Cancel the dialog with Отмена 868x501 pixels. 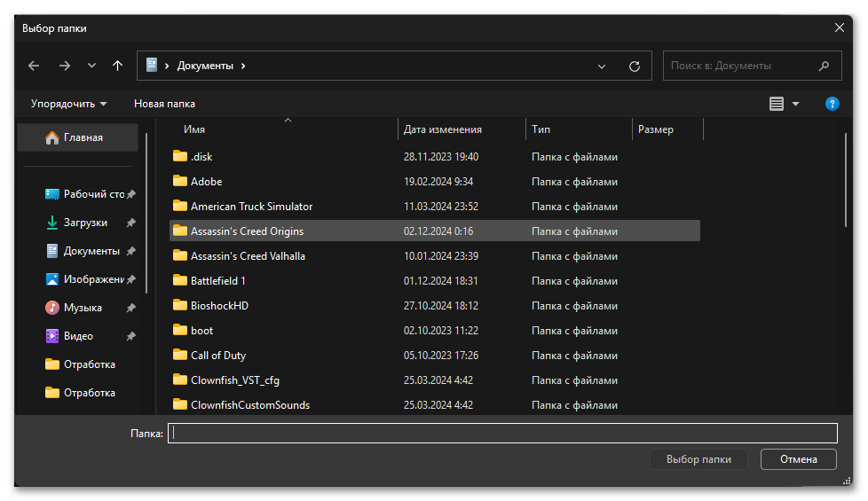(798, 459)
